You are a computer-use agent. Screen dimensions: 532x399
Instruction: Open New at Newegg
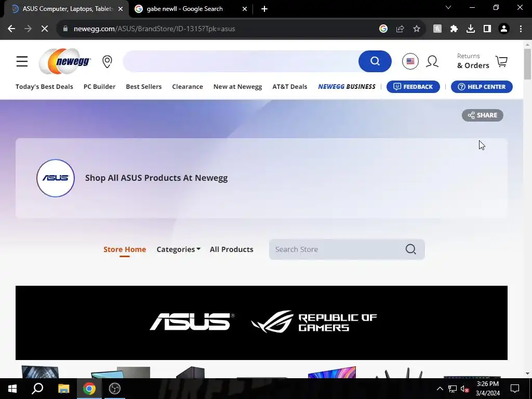[237, 87]
